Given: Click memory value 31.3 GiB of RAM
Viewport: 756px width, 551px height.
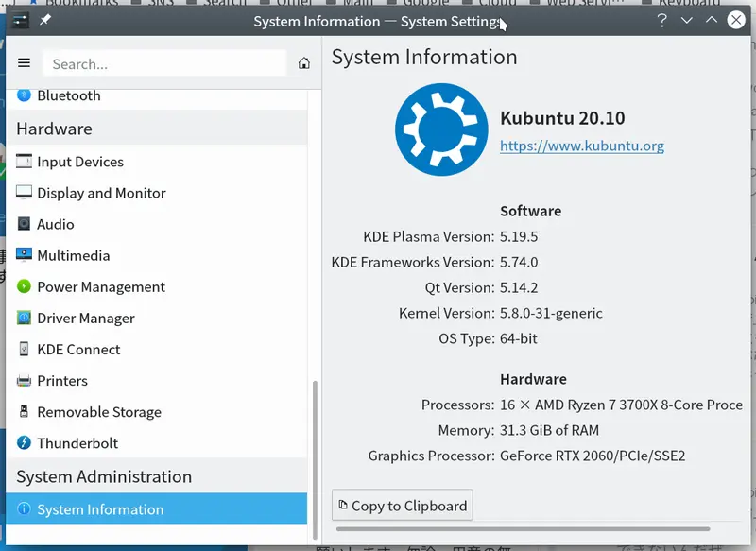Looking at the screenshot, I should [x=549, y=430].
